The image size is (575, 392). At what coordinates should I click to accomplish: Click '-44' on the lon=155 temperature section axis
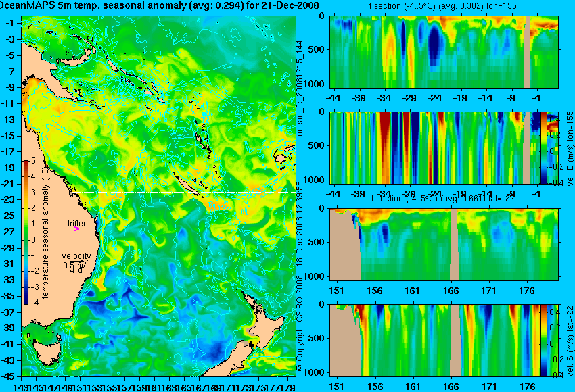click(x=333, y=98)
